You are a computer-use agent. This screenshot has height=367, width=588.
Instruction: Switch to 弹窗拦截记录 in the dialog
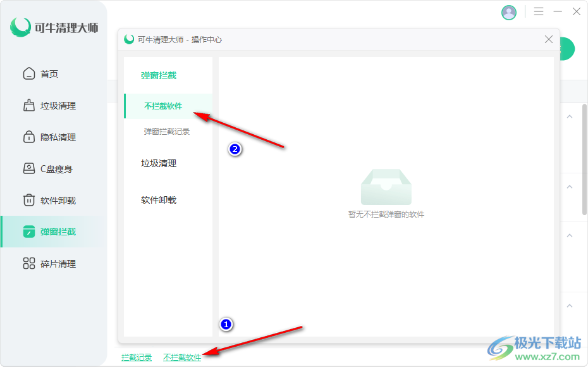pos(167,132)
